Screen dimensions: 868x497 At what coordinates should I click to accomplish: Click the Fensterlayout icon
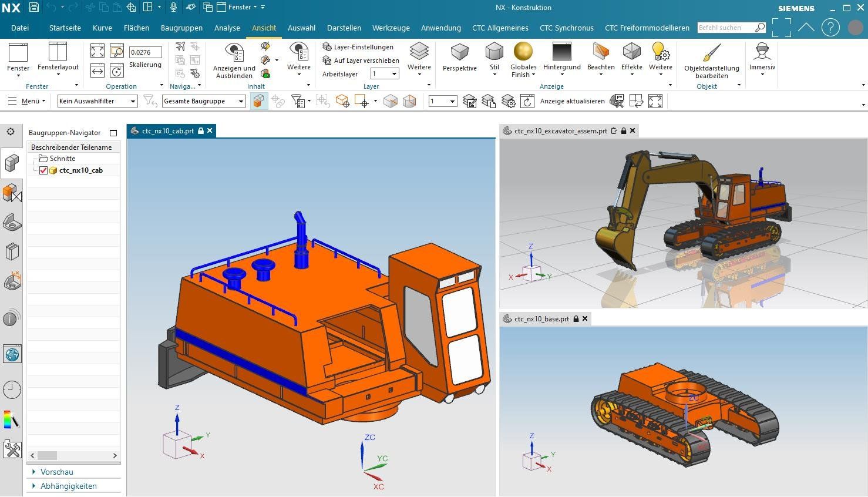click(58, 52)
